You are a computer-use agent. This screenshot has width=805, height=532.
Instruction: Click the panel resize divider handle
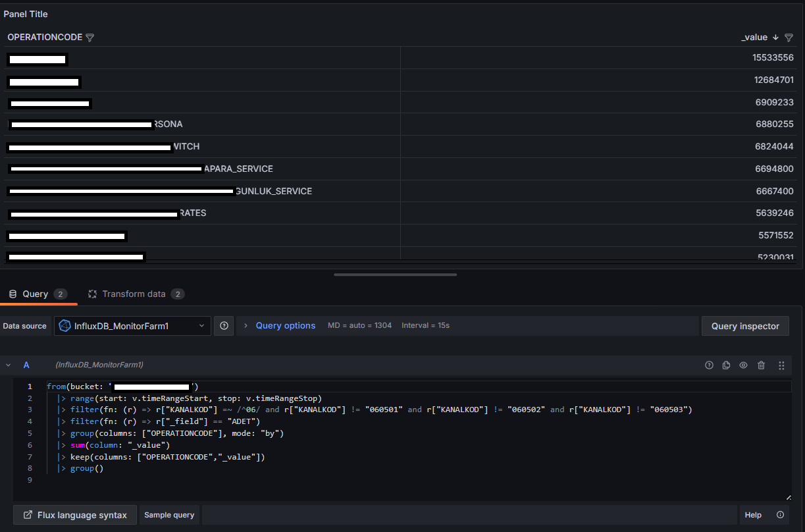[x=395, y=275]
